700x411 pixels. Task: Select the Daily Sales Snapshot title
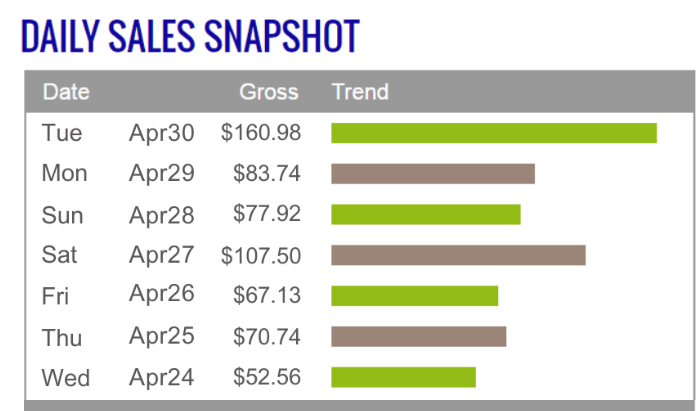[x=189, y=37]
